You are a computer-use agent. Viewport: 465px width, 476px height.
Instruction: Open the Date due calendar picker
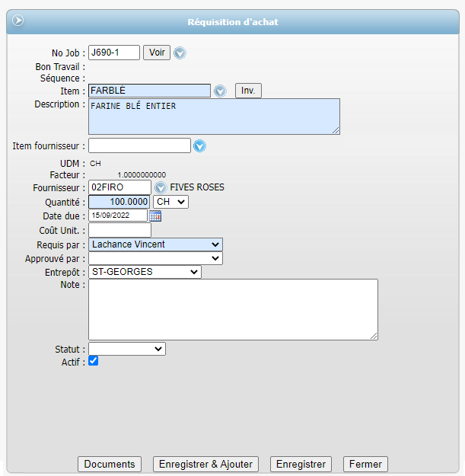coord(155,216)
